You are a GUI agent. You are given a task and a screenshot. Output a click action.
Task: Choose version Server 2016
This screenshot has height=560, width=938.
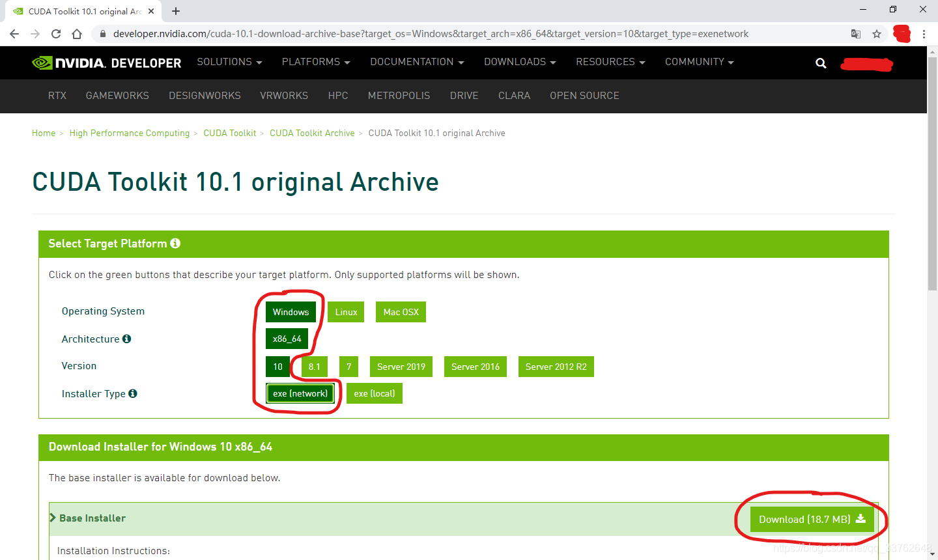pyautogui.click(x=476, y=367)
